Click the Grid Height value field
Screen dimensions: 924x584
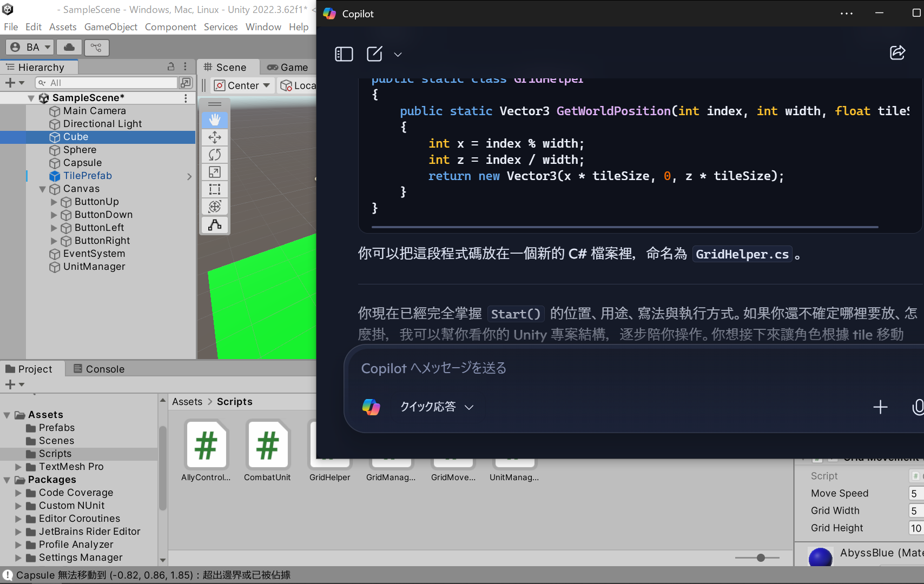click(915, 528)
